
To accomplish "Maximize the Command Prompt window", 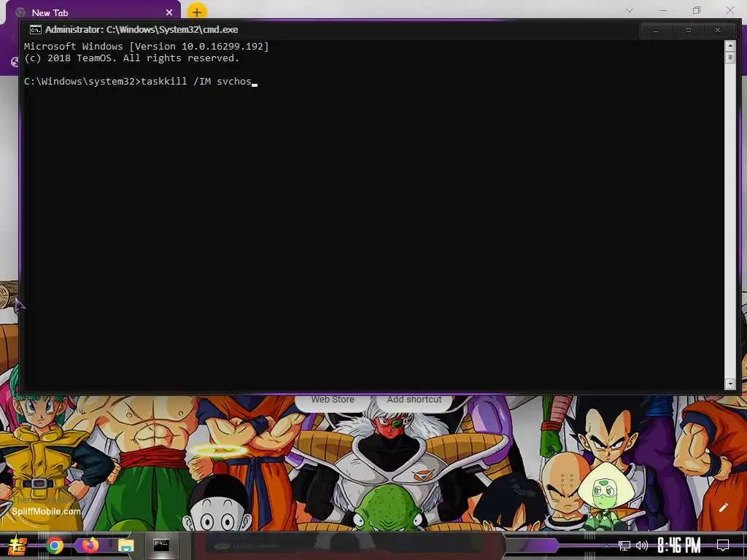I will (x=688, y=30).
